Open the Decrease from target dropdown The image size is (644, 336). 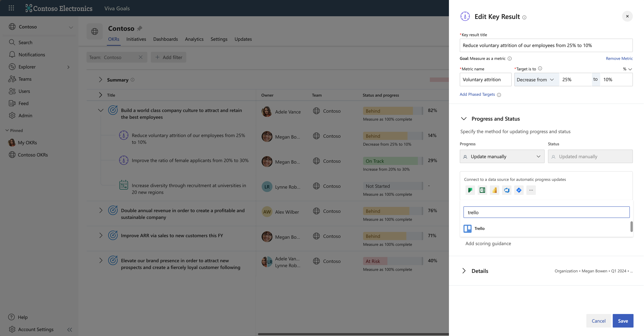(x=536, y=80)
